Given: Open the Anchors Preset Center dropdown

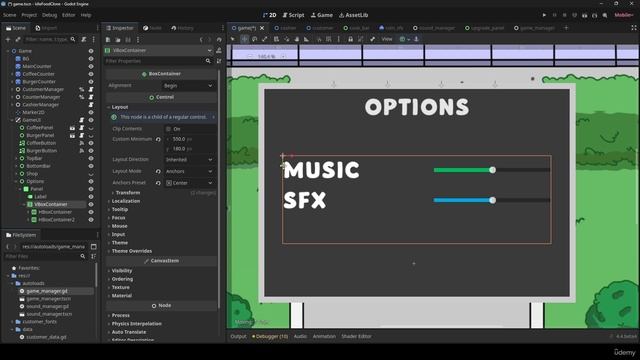Looking at the screenshot, I should click(x=189, y=183).
